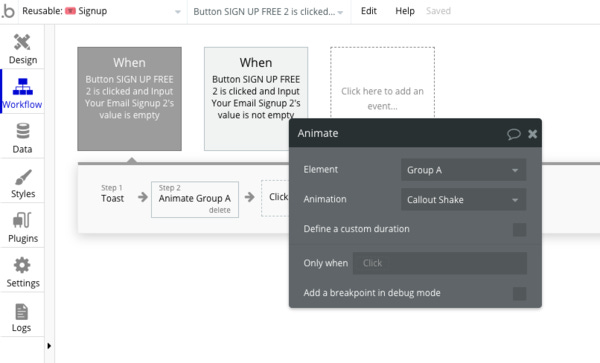Open the Data tab
The width and height of the screenshot is (600, 363).
pos(23,138)
